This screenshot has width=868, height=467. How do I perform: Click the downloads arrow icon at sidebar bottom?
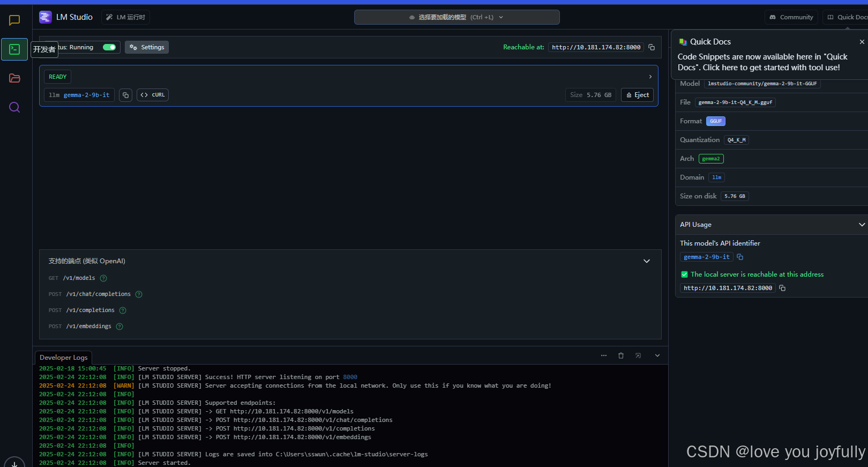point(14,463)
